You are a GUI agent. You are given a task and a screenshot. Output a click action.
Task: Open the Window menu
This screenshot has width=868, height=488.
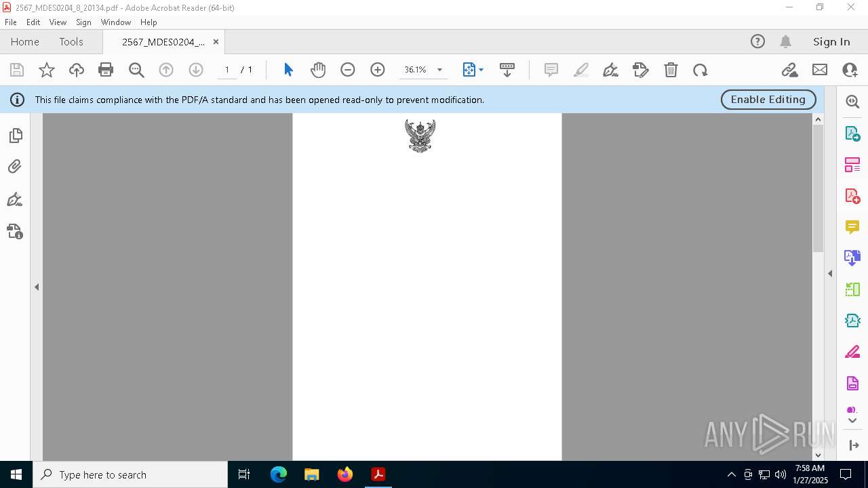116,22
